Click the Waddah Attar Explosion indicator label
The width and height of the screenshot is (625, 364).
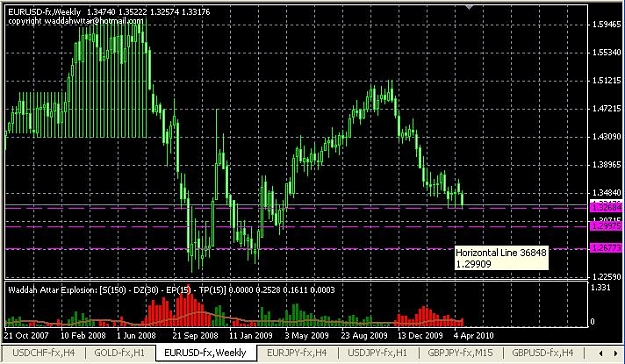click(171, 290)
